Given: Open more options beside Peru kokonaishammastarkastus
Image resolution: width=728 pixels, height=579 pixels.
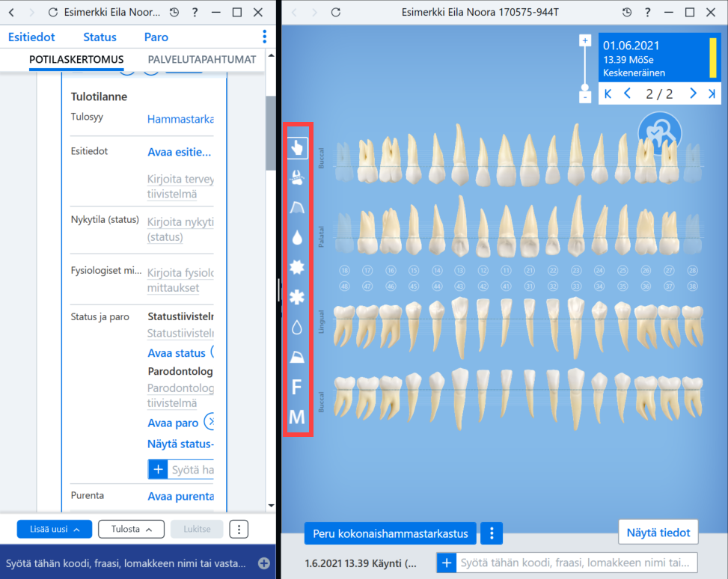Looking at the screenshot, I should click(x=492, y=533).
